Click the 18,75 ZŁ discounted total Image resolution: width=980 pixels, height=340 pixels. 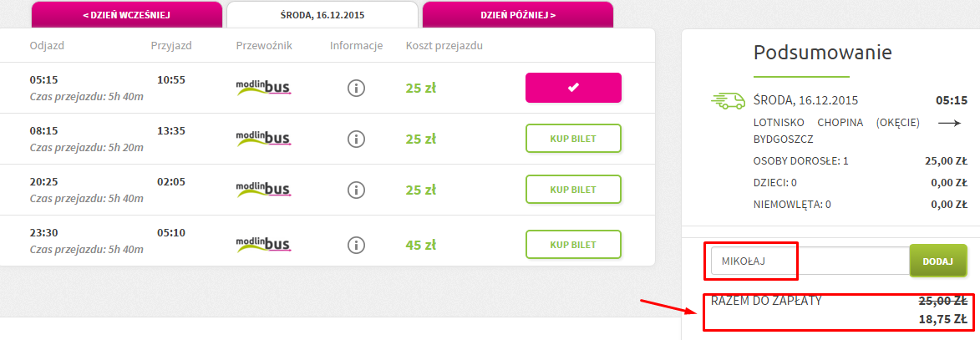[x=942, y=319]
